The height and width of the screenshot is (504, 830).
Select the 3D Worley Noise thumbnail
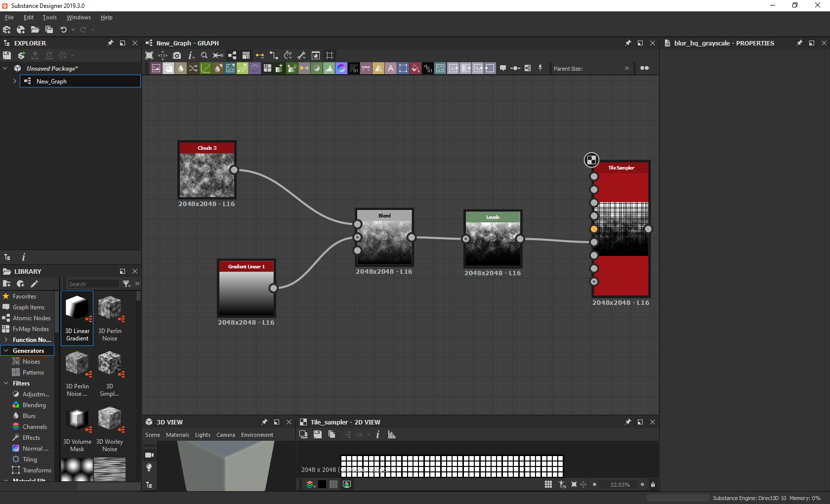tap(110, 429)
